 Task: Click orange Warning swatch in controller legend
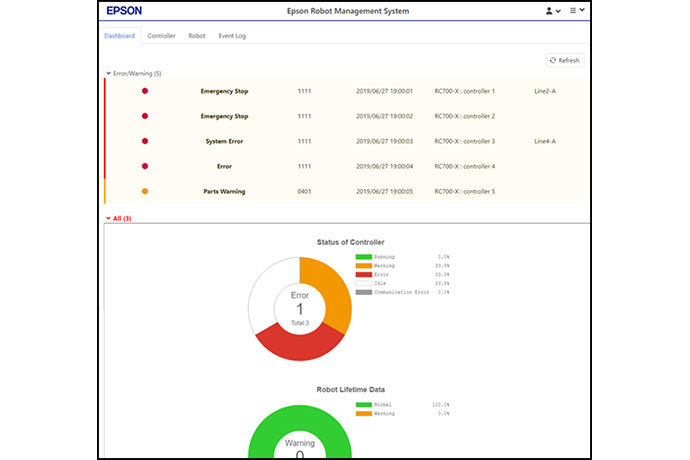tap(364, 265)
